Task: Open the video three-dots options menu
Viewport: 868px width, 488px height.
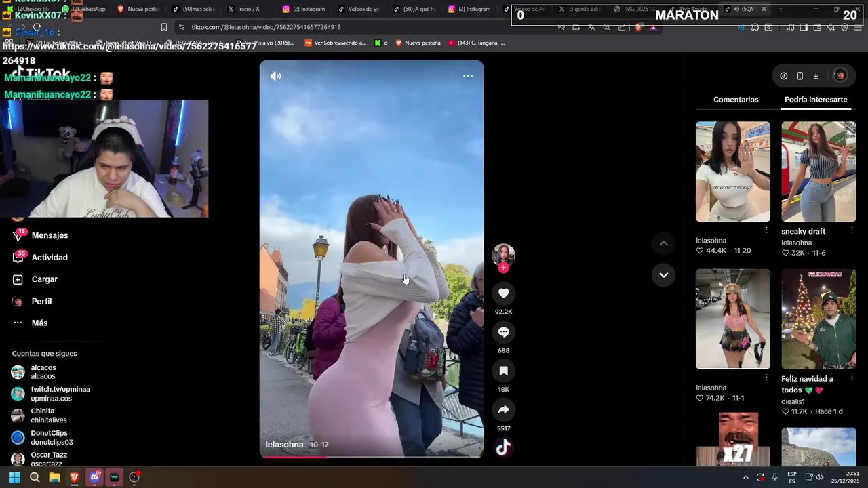Action: tap(468, 76)
